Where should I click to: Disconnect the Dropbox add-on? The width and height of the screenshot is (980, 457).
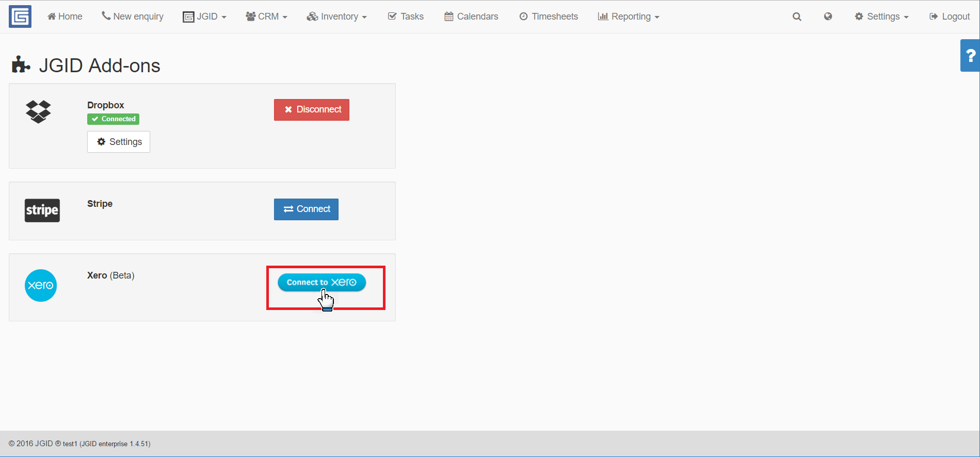[312, 110]
